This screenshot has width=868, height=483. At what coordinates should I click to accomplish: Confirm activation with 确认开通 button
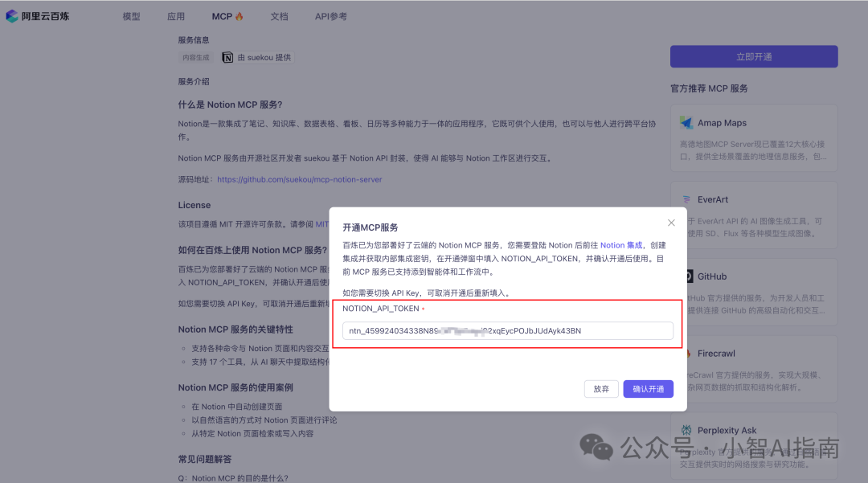648,388
